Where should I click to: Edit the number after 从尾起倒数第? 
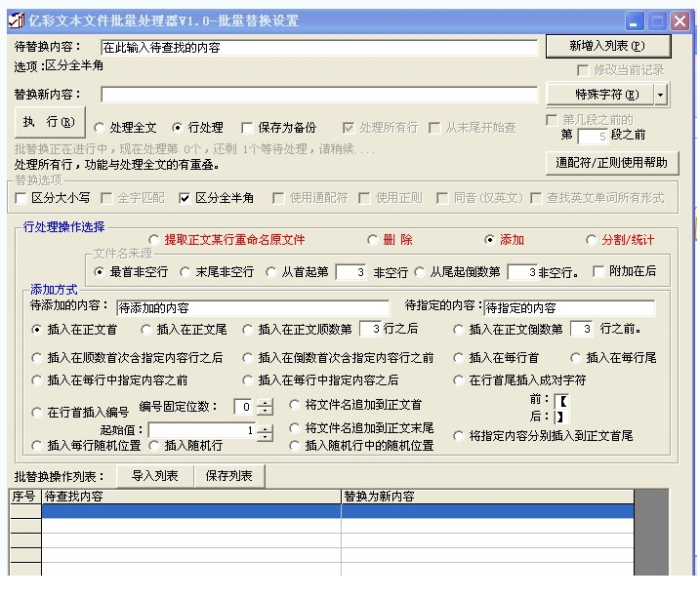522,272
